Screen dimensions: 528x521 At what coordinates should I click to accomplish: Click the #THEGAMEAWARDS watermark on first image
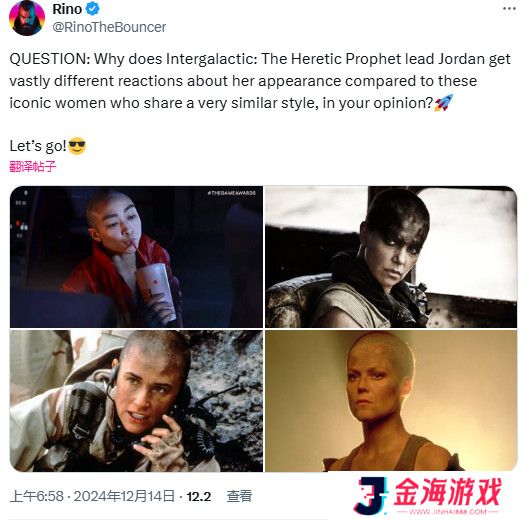click(232, 193)
